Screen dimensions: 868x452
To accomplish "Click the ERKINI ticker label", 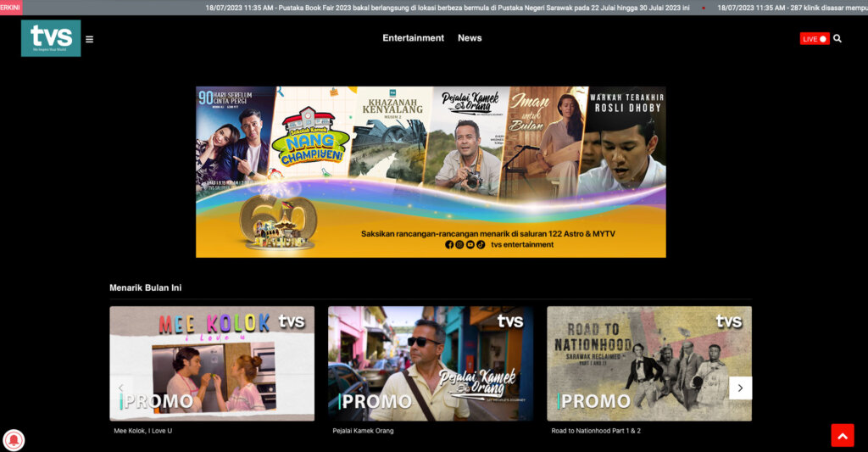I will point(10,8).
